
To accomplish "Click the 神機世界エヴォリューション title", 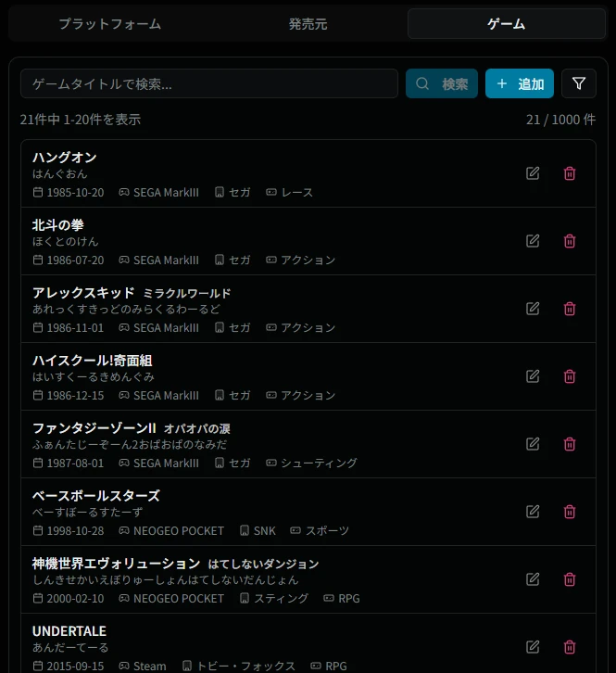I will click(116, 564).
